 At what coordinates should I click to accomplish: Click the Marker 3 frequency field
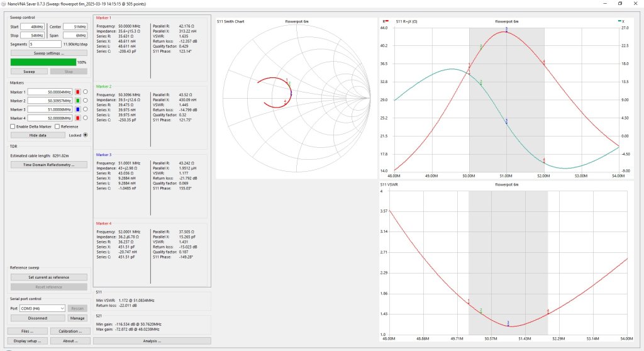50,109
